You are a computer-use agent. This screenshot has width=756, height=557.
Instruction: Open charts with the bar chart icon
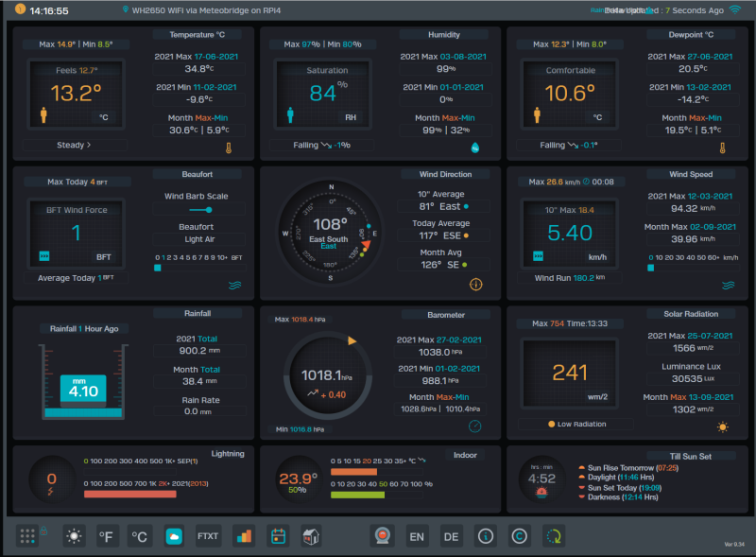pos(244,536)
